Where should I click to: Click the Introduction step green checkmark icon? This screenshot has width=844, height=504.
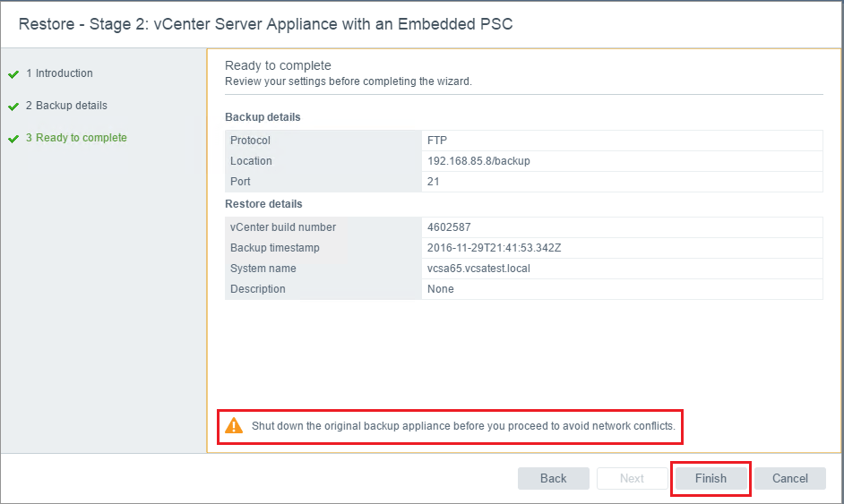[x=13, y=74]
